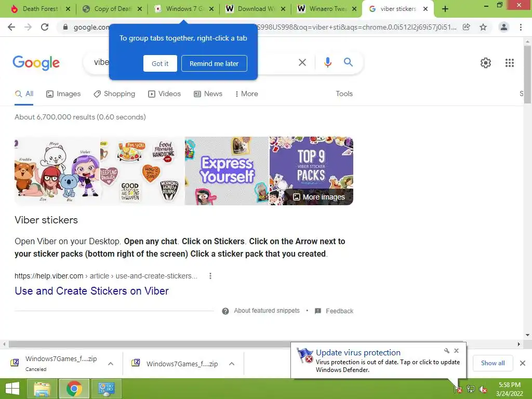Click the About featured snippets help icon
The width and height of the screenshot is (532, 399).
coord(225,311)
